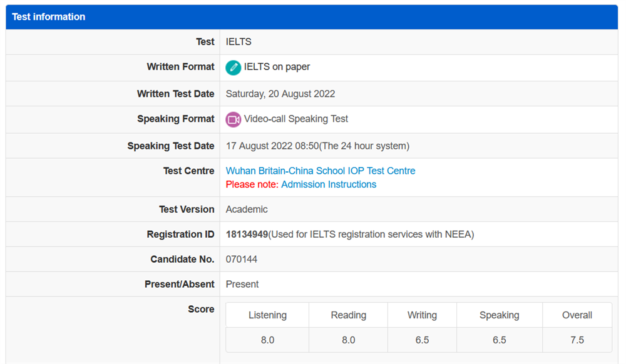Open the Admission Instructions link
This screenshot has width=626, height=364.
[x=329, y=185]
